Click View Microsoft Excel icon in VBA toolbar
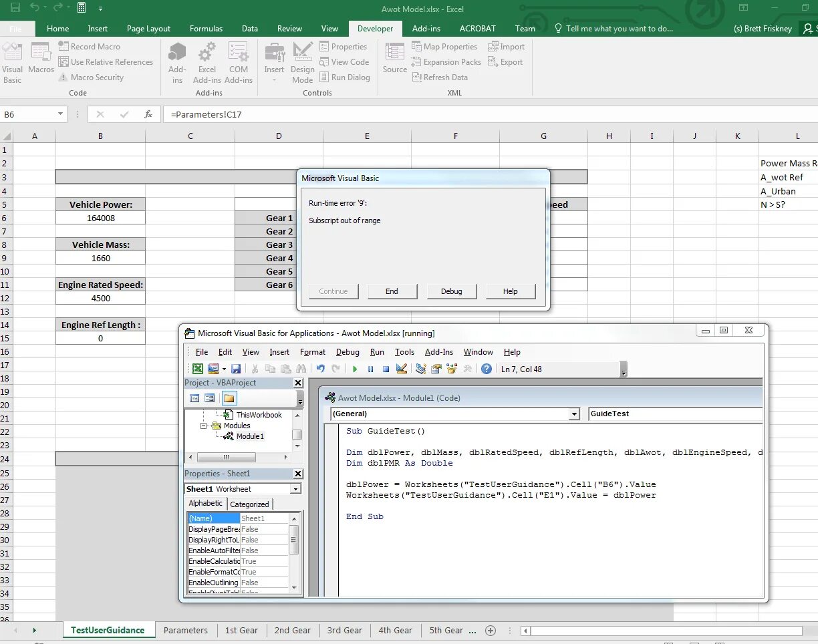The height and width of the screenshot is (644, 818). tap(198, 369)
